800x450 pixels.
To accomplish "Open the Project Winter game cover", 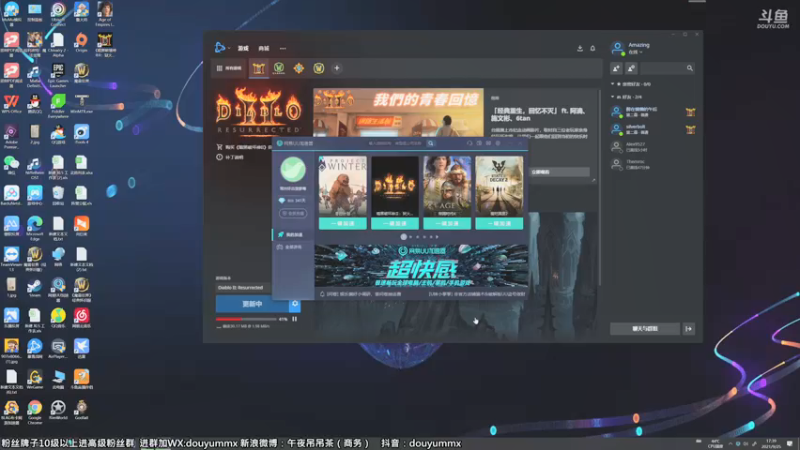I will 342,187.
